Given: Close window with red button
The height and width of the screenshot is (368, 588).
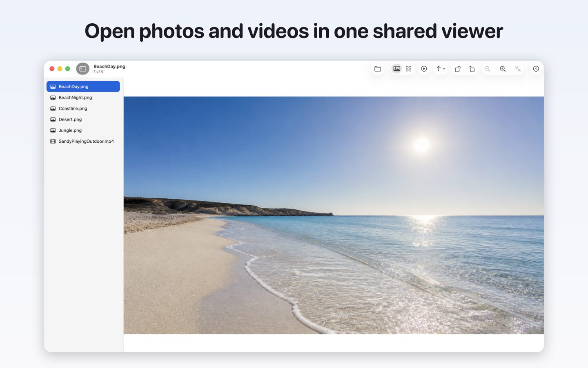Looking at the screenshot, I should tap(52, 69).
